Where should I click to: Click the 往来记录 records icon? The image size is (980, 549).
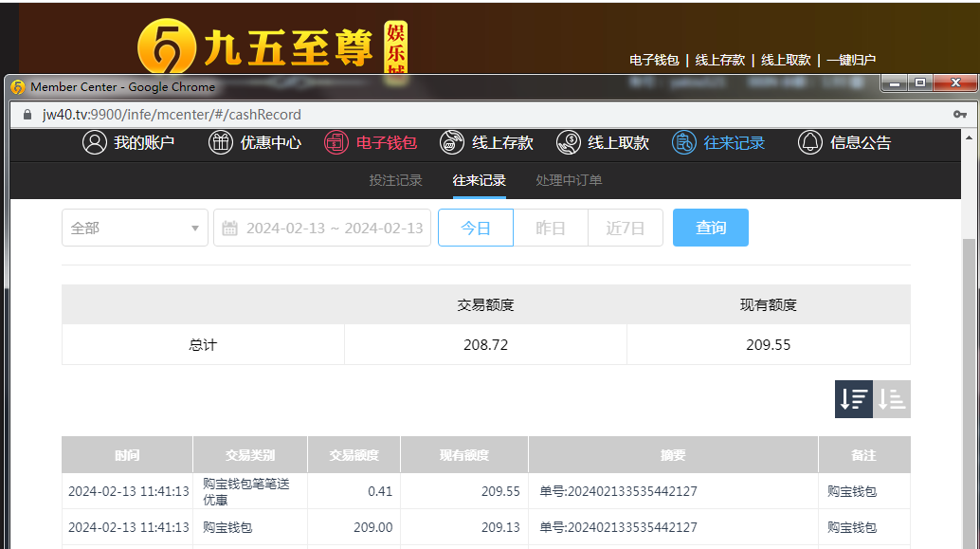pos(683,143)
